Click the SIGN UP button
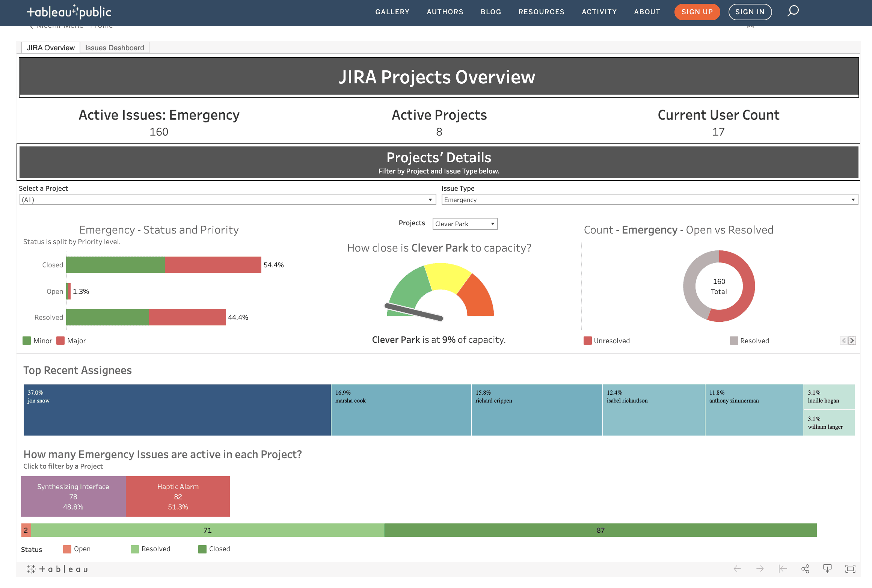The width and height of the screenshot is (872, 588). 697,12
